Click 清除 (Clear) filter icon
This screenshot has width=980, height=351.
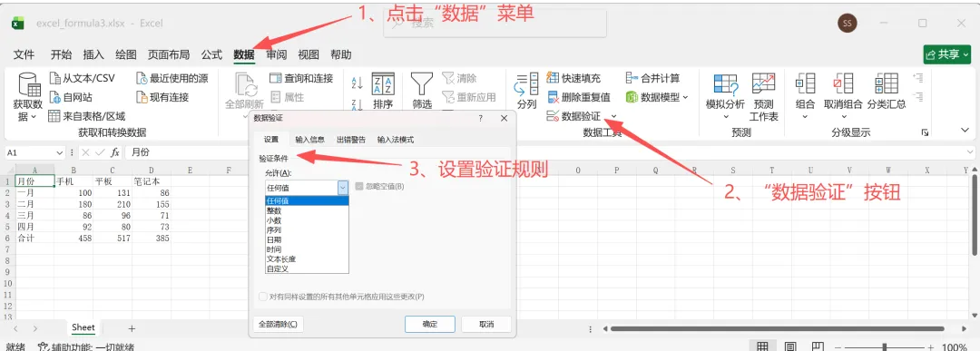click(x=449, y=78)
